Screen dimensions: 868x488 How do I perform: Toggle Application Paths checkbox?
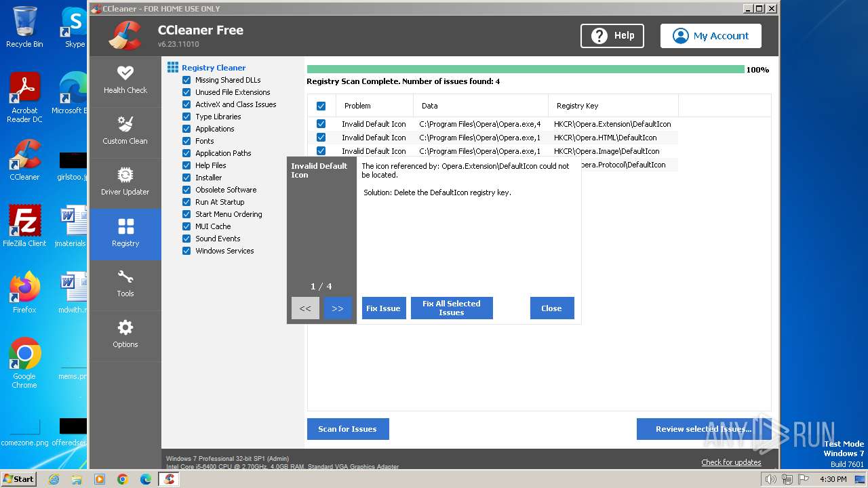click(x=186, y=153)
